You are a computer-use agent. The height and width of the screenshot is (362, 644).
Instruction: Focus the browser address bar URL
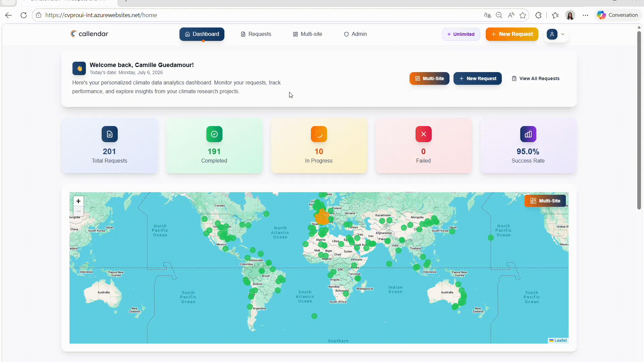pyautogui.click(x=101, y=15)
